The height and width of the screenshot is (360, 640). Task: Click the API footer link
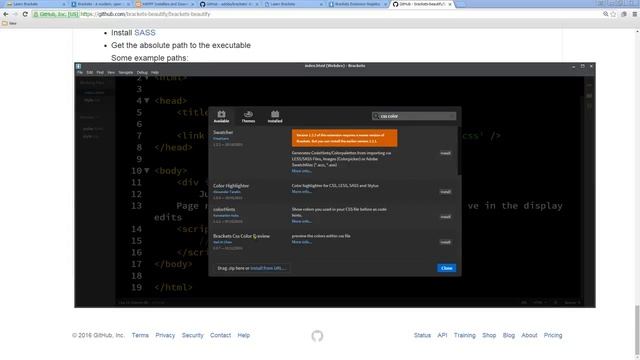click(442, 335)
